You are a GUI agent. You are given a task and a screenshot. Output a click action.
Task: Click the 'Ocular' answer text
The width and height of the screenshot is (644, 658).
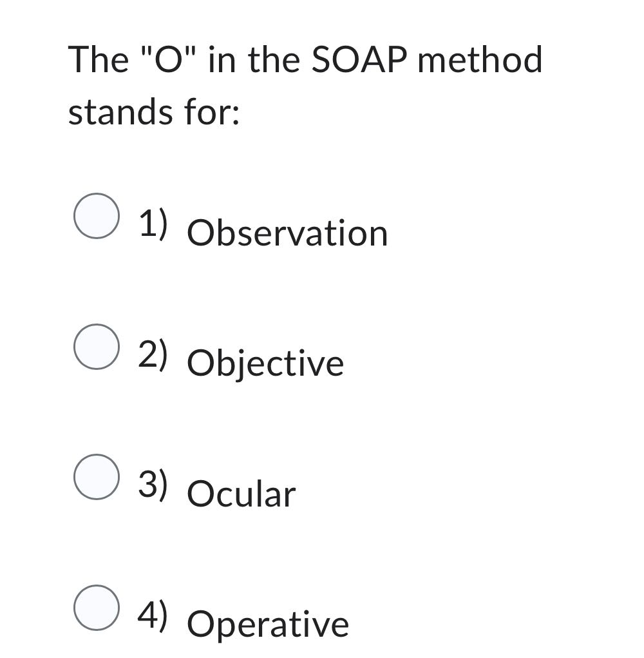tap(241, 494)
